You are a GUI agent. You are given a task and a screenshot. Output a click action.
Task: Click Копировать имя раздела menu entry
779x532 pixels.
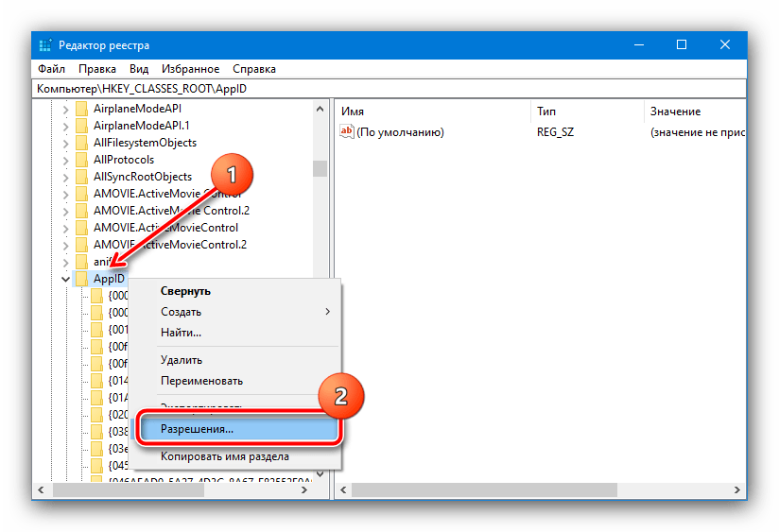click(224, 457)
